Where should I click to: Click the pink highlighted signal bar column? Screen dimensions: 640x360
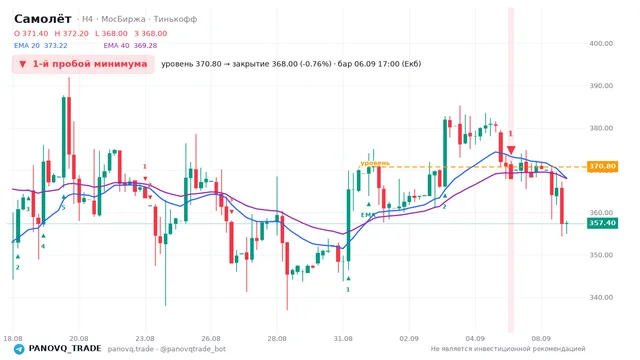pyautogui.click(x=511, y=170)
